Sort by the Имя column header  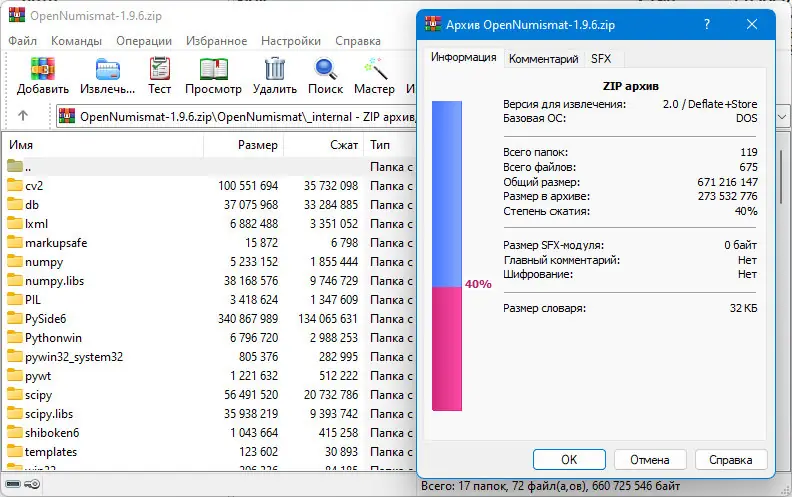coord(104,145)
